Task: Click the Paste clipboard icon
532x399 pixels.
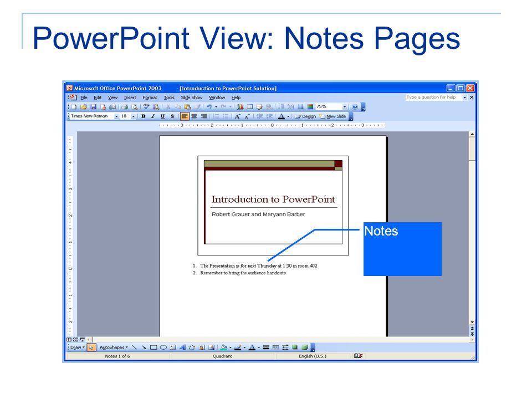Action: (187, 106)
